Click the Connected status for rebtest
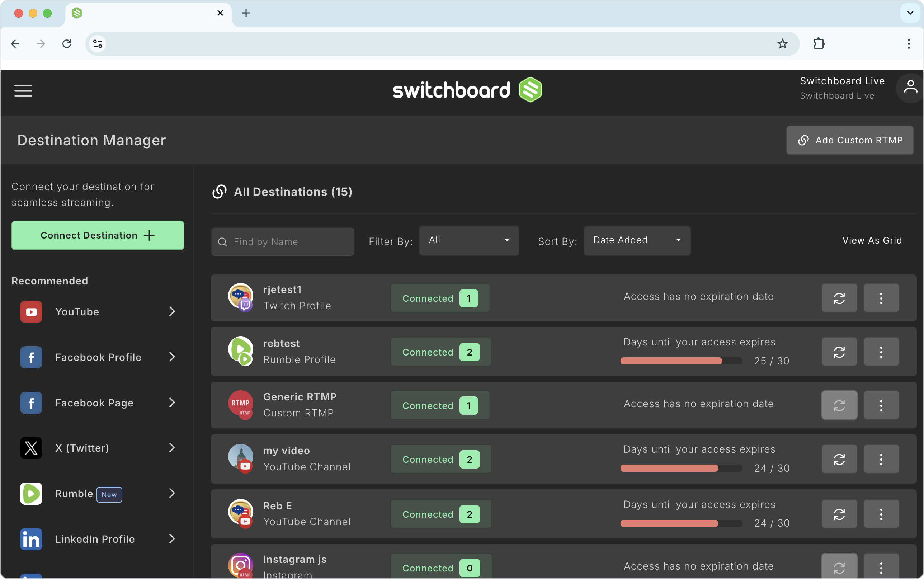This screenshot has width=924, height=579. [x=441, y=352]
